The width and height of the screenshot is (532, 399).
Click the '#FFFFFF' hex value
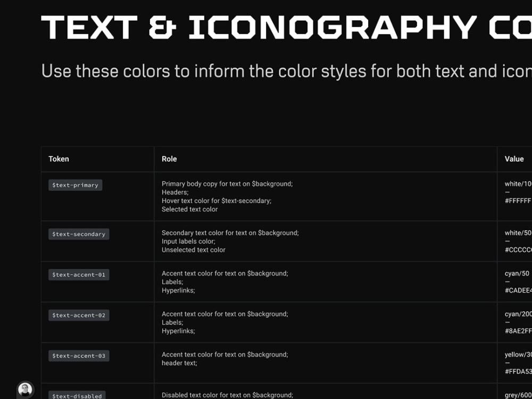pos(518,201)
